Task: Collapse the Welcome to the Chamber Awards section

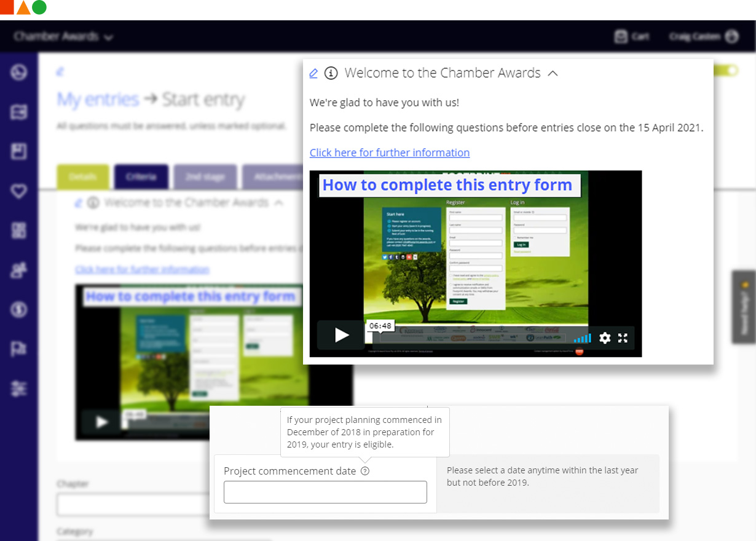Action: (x=553, y=74)
